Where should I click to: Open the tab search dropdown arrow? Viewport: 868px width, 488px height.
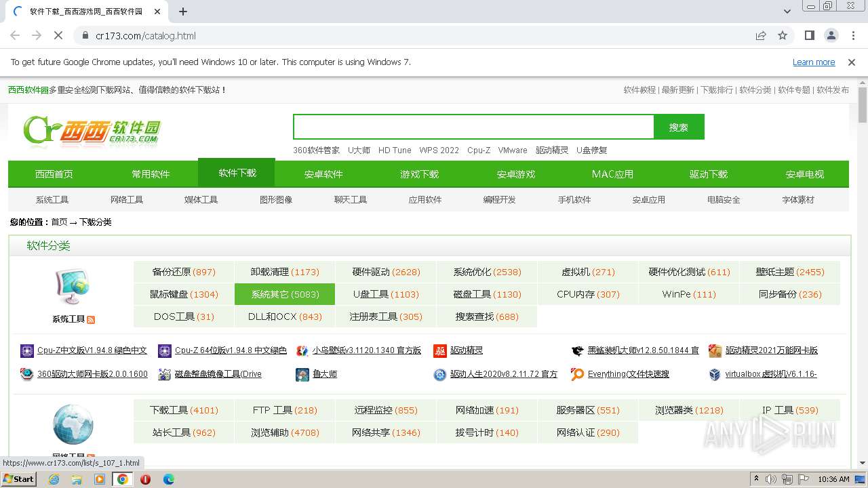pos(787,12)
